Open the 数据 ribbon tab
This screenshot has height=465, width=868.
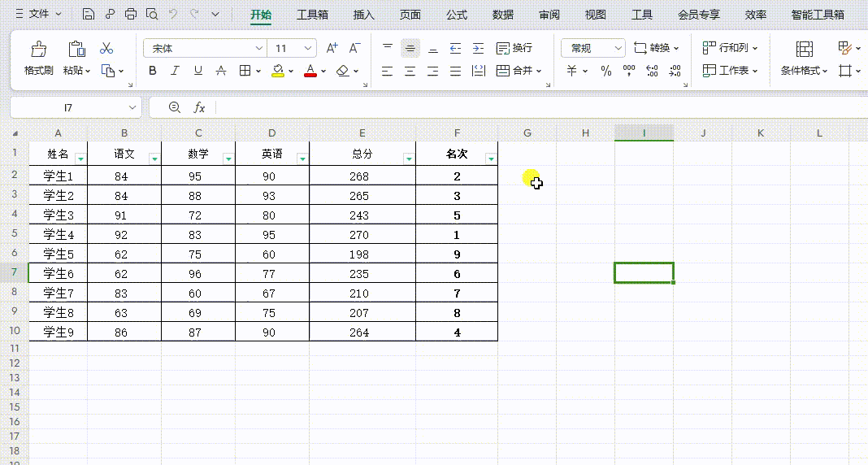coord(503,15)
